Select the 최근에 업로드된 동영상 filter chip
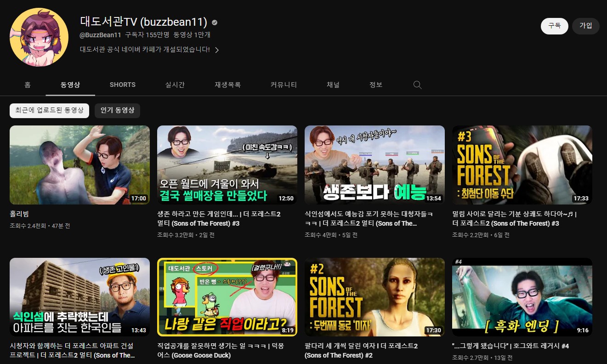Screen dimensions: 607x364 (x=49, y=110)
